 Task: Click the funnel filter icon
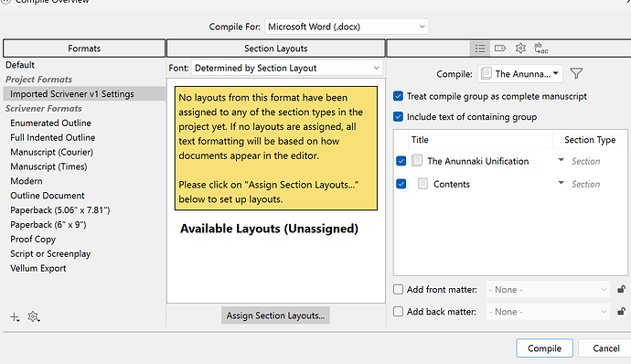[x=576, y=73]
